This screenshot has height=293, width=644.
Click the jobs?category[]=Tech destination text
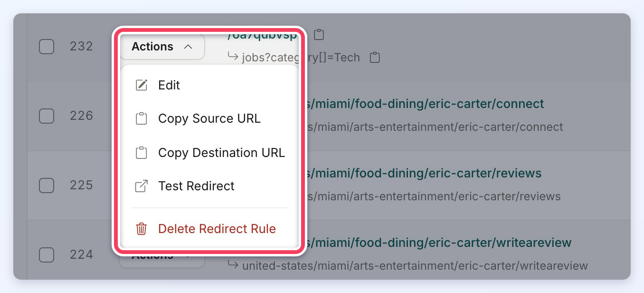301,58
